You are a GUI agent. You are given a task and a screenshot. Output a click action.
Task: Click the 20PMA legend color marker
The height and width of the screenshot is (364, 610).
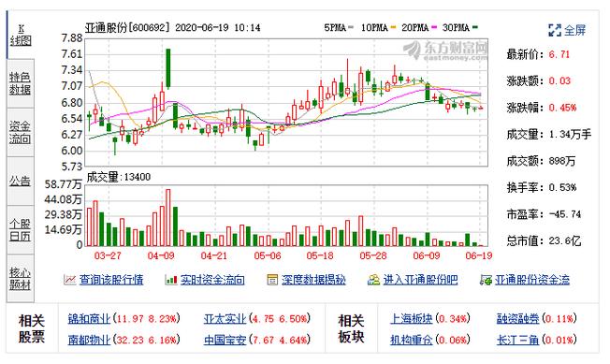(x=434, y=27)
